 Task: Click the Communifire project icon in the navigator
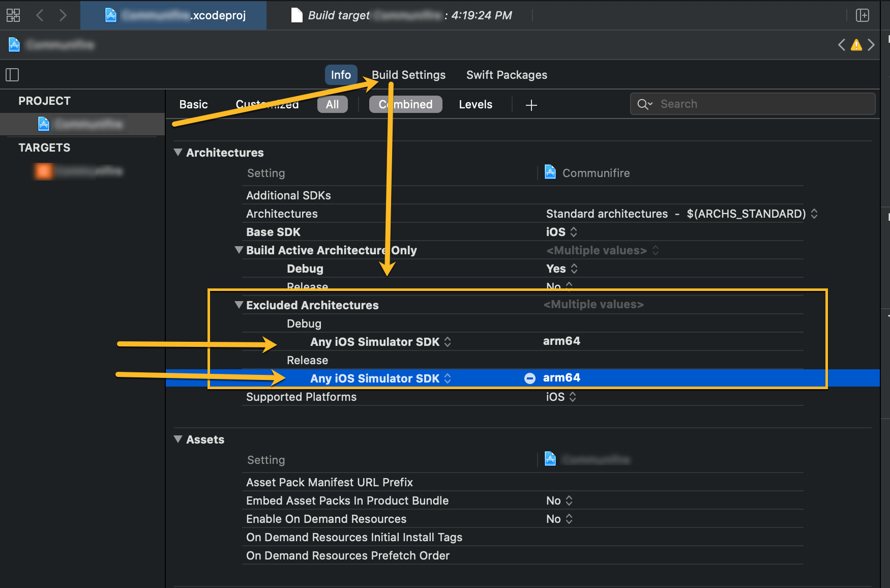(x=43, y=124)
